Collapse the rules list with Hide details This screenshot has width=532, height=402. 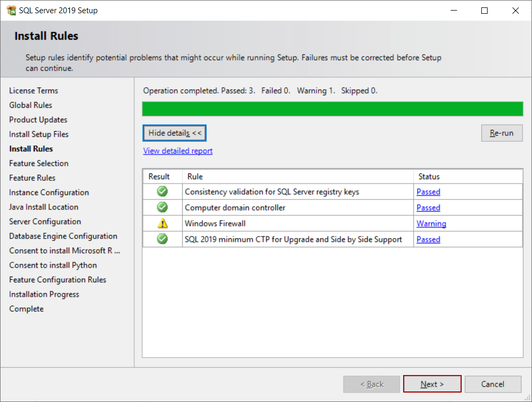pyautogui.click(x=174, y=133)
